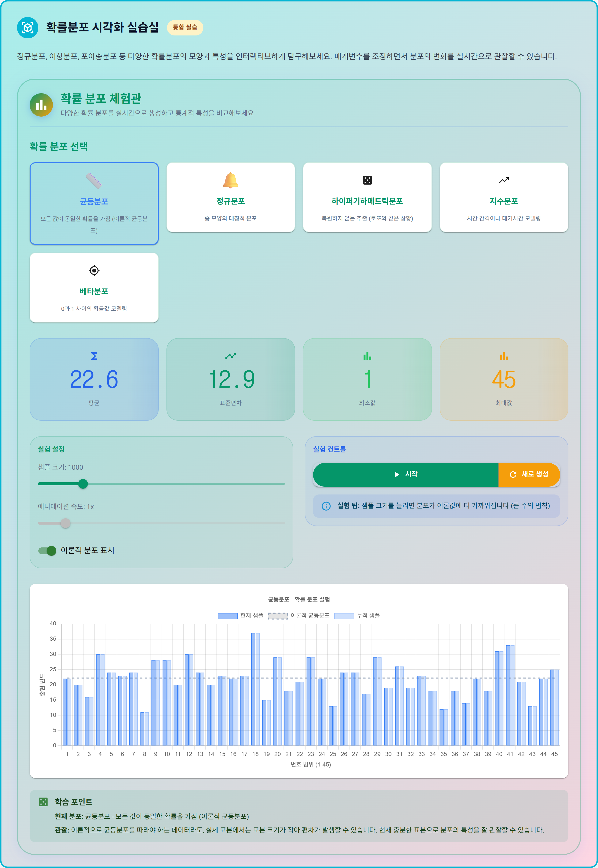Regenerate samples with 새로 생성 button
Screen dimensions: 598x868
pos(529,474)
